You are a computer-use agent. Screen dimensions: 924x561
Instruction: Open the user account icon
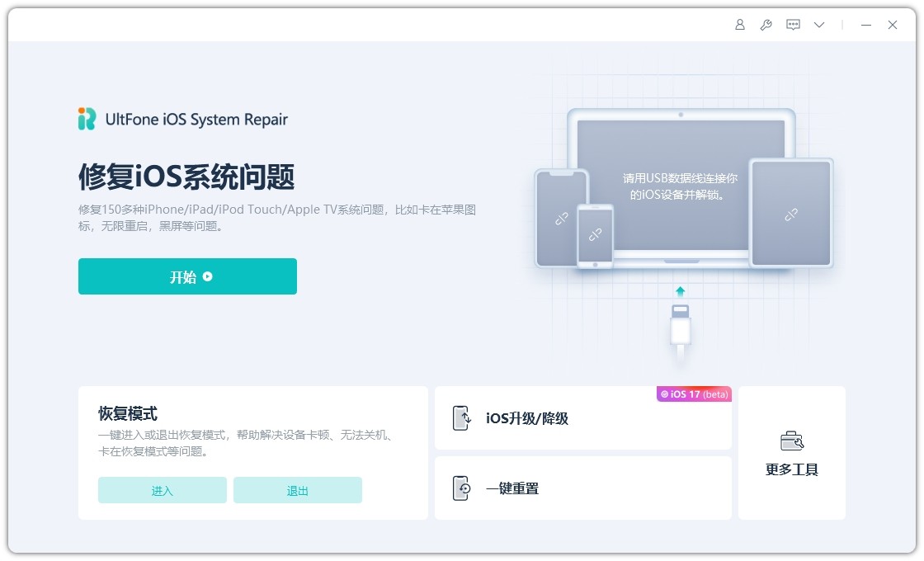739,25
